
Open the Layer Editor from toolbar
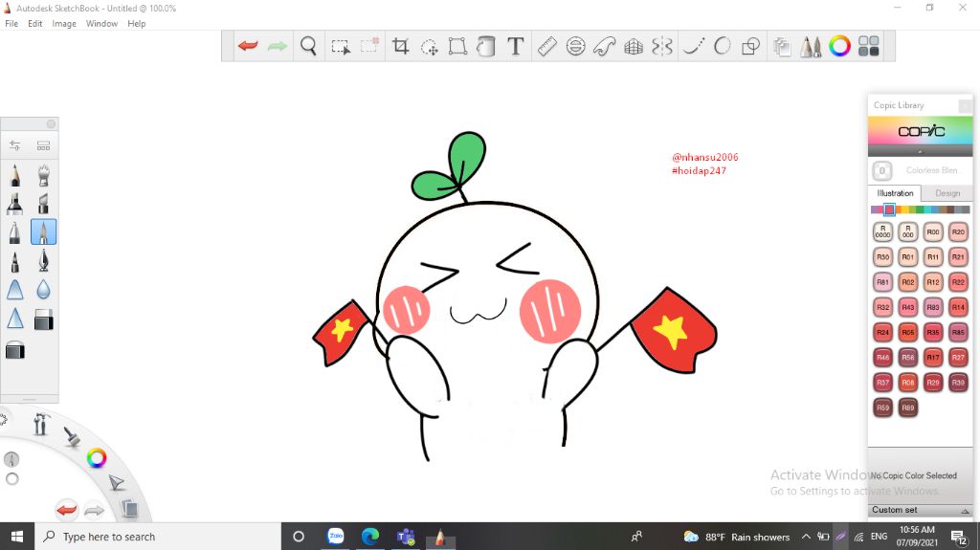pos(782,46)
